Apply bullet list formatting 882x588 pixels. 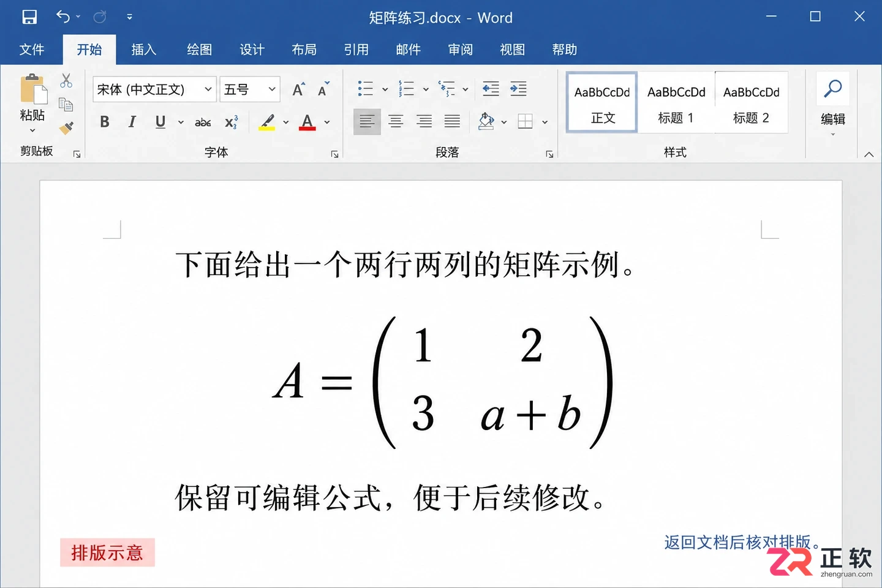366,89
